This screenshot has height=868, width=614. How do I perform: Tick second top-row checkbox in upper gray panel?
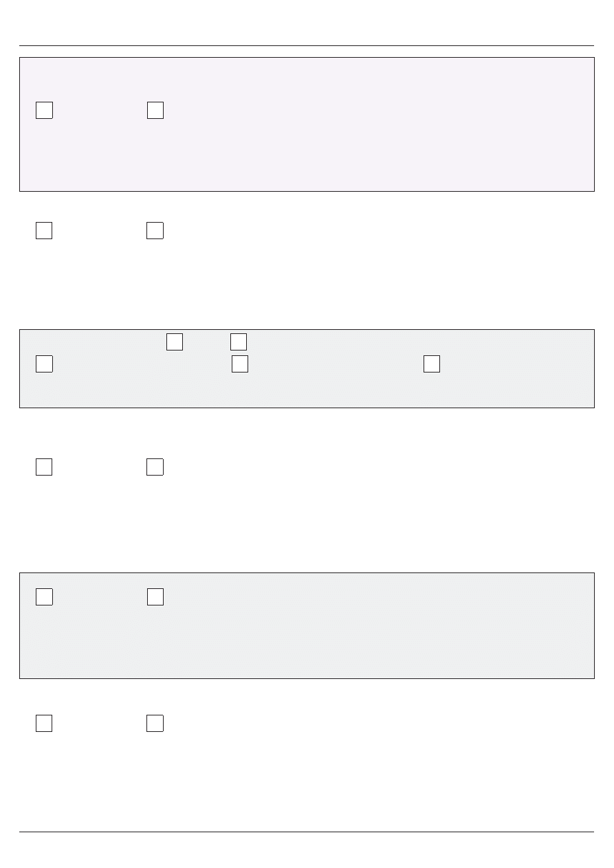pos(239,342)
